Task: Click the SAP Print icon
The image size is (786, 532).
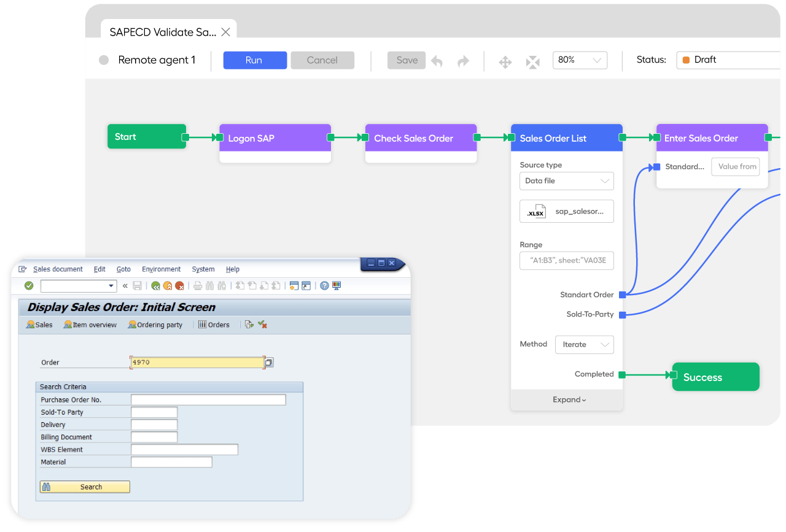Action: (198, 286)
